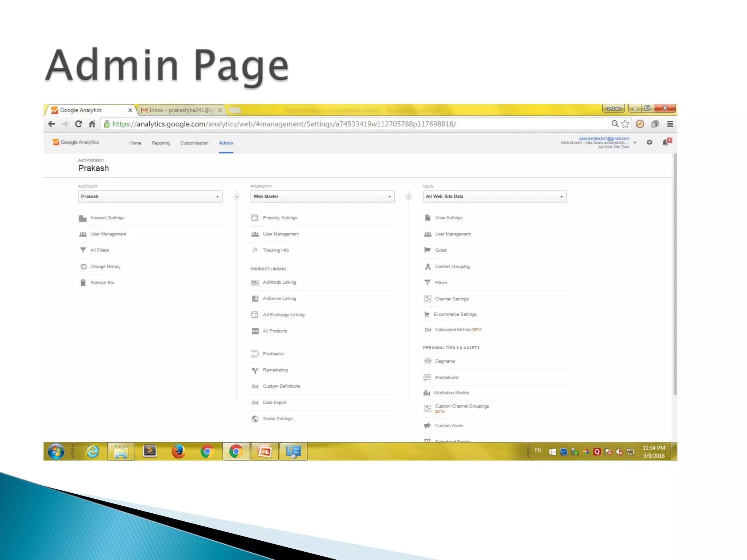747x560 pixels.
Task: Expand the Account dropdown showing Prakash
Action: click(x=150, y=197)
